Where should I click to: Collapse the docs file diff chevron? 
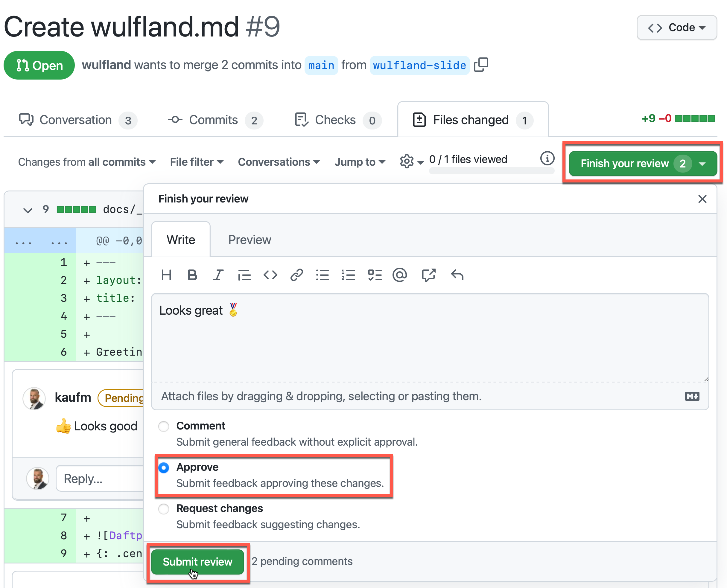(x=28, y=210)
